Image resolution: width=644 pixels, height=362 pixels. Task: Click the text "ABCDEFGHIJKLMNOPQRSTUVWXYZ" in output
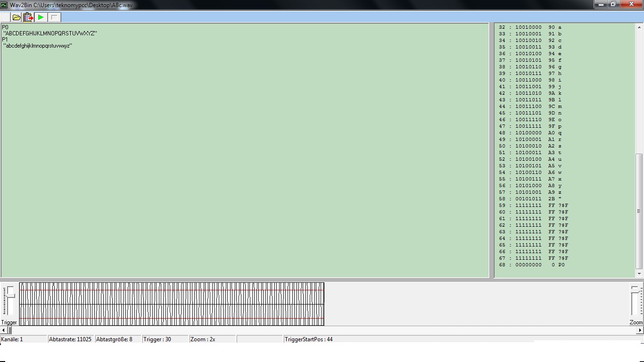[50, 33]
